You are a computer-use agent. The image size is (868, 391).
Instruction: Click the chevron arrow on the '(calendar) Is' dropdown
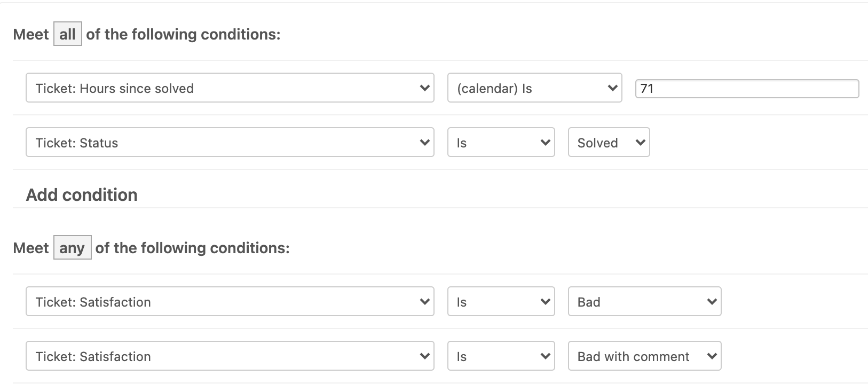point(613,88)
